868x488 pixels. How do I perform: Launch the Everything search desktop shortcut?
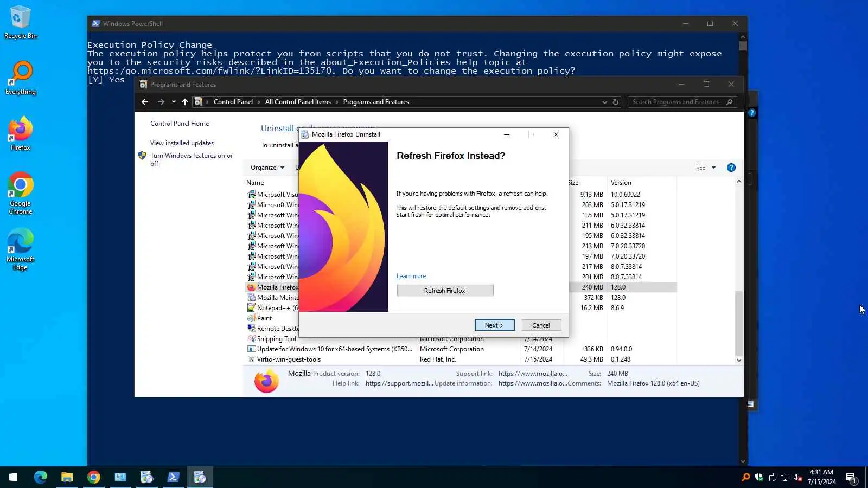[21, 78]
